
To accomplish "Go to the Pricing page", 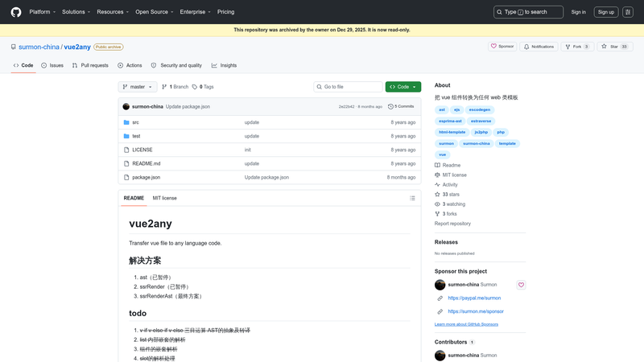I will click(226, 12).
